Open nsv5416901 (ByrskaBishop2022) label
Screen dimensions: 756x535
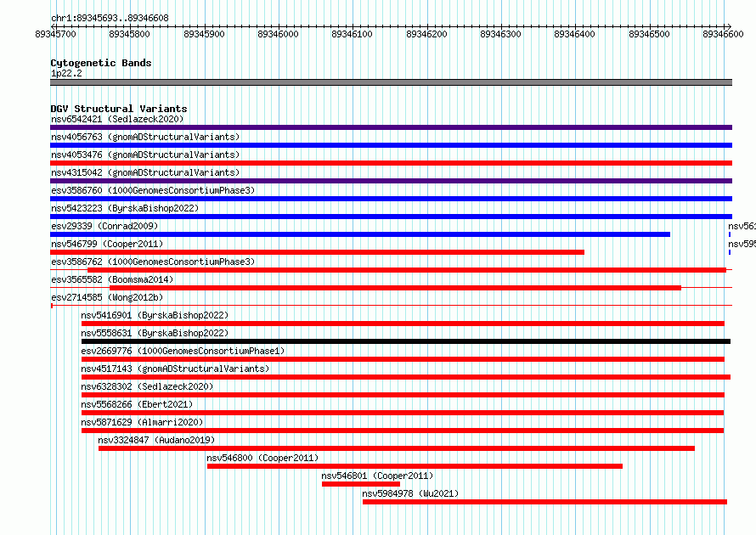click(155, 315)
